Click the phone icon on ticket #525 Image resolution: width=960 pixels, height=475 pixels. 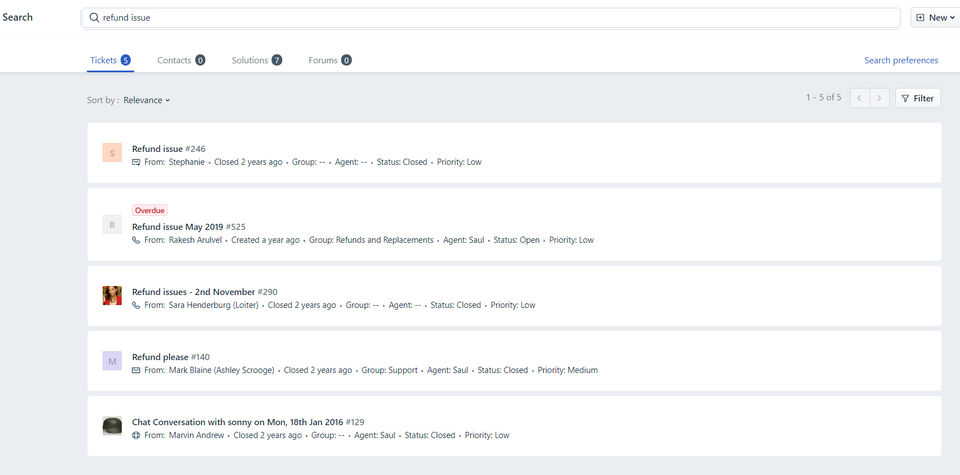136,240
